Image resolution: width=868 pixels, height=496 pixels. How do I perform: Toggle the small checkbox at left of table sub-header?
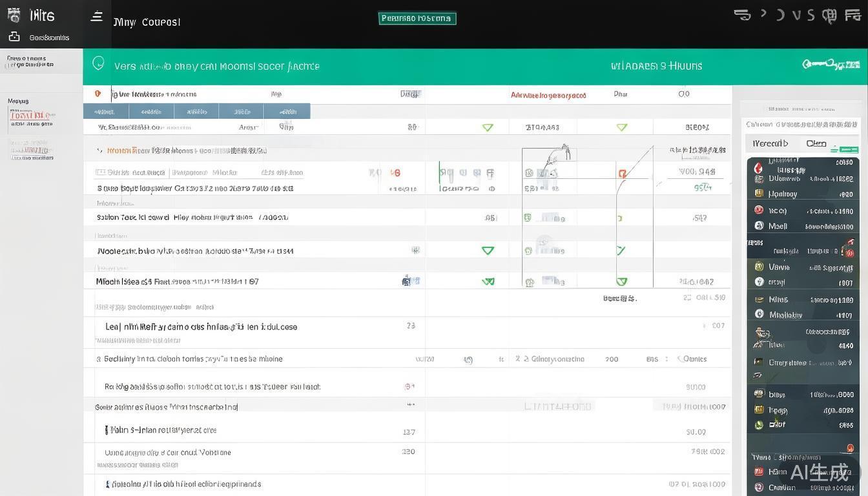point(100,172)
